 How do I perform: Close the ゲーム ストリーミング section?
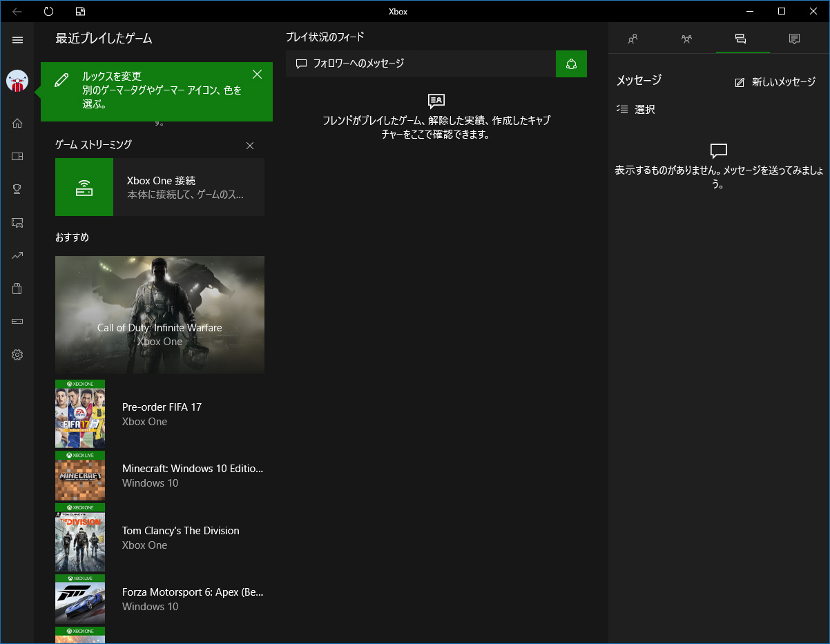250,146
